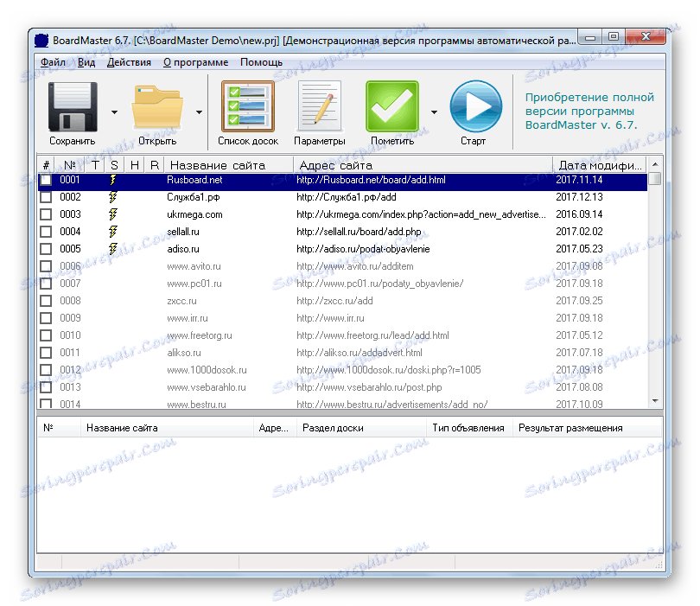Click Тип объявления column header
Image resolution: width=700 pixels, height=606 pixels.
[x=469, y=428]
